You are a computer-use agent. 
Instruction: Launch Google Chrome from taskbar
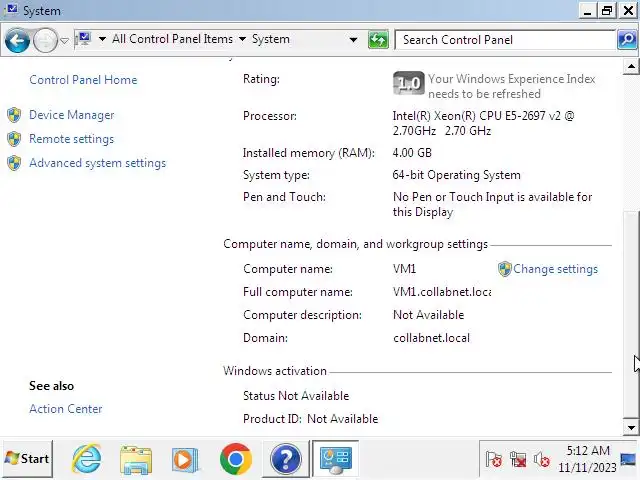pyautogui.click(x=236, y=459)
